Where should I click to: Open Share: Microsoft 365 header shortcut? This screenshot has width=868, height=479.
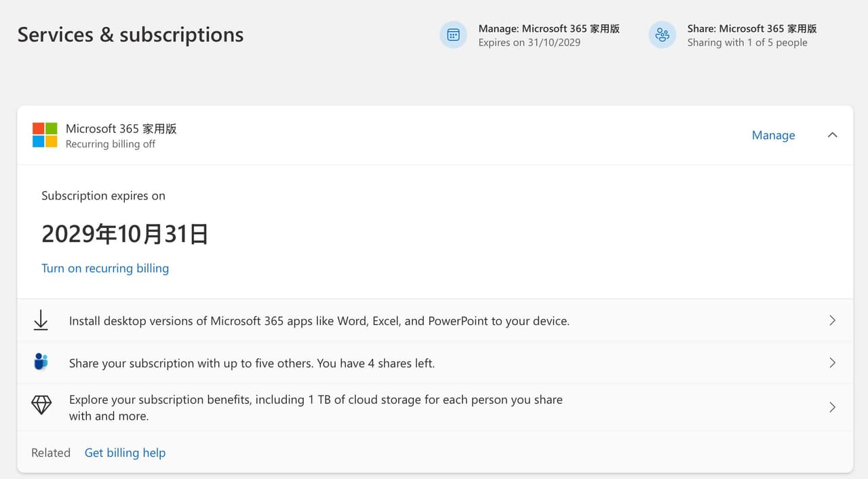pos(732,35)
